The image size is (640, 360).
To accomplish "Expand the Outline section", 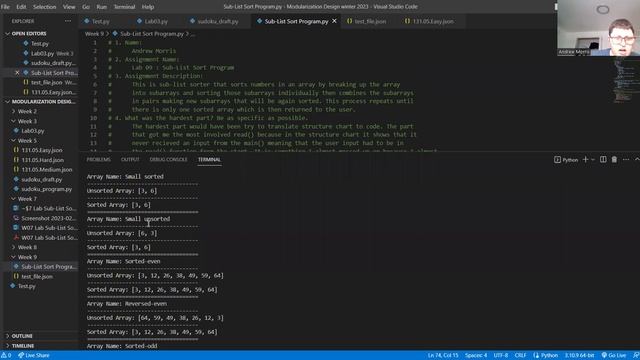I will pyautogui.click(x=22, y=336).
